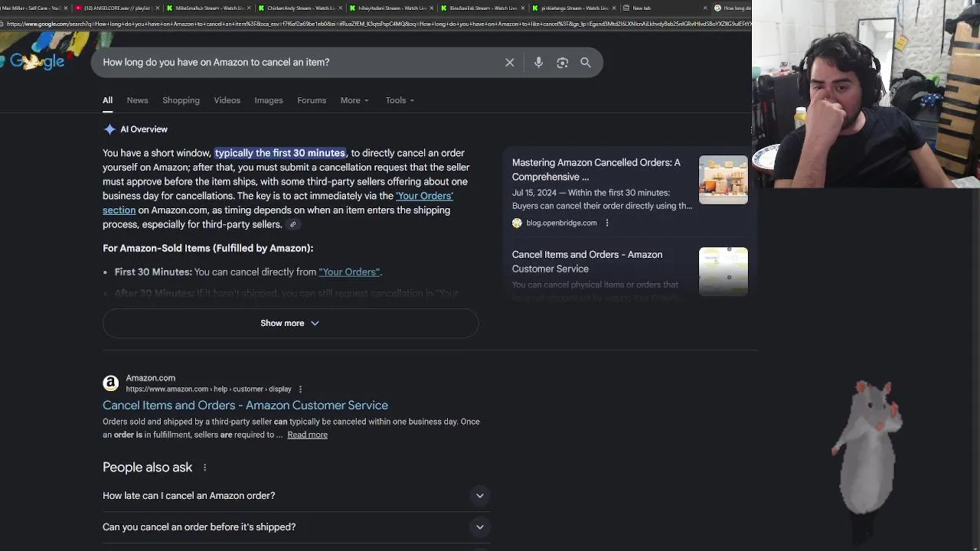
Task: Close the Mac Miller - Self Care tab
Action: click(66, 8)
